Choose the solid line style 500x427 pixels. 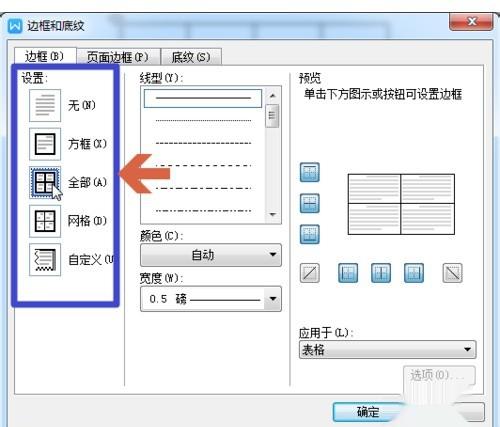coord(203,98)
